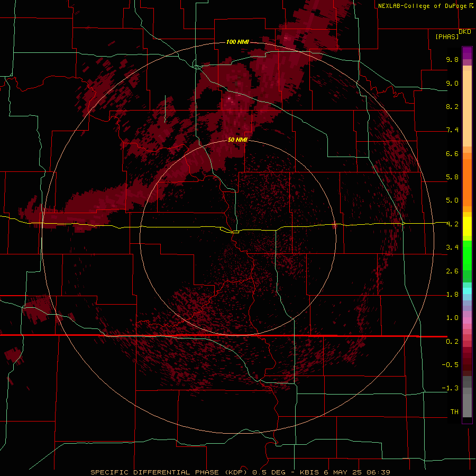Viewport: 476px width, 476px height.
Task: Select the 0.2 scale value
Action: click(452, 342)
